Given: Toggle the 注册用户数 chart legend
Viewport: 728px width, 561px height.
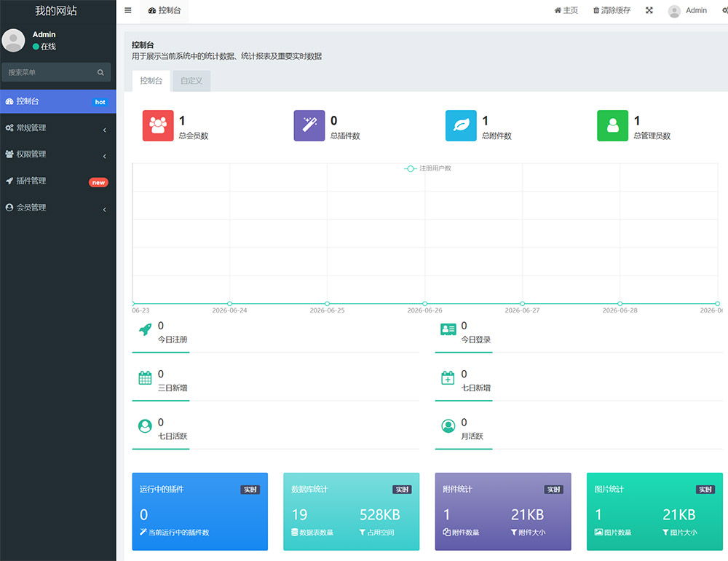Looking at the screenshot, I should click(427, 168).
